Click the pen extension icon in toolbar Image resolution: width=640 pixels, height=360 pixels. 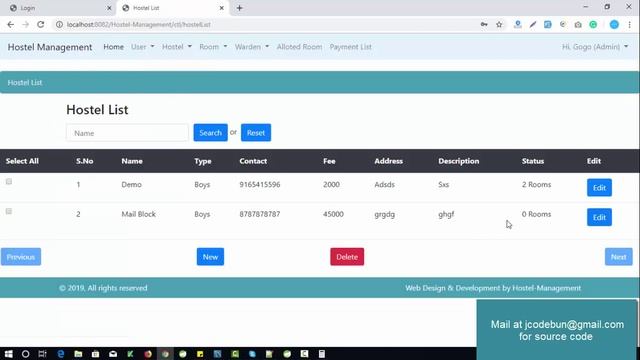533,24
